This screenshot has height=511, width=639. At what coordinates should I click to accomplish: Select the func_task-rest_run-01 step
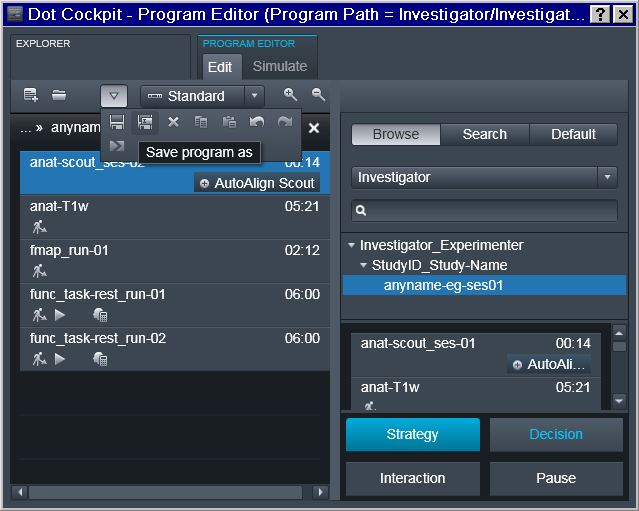click(x=175, y=305)
